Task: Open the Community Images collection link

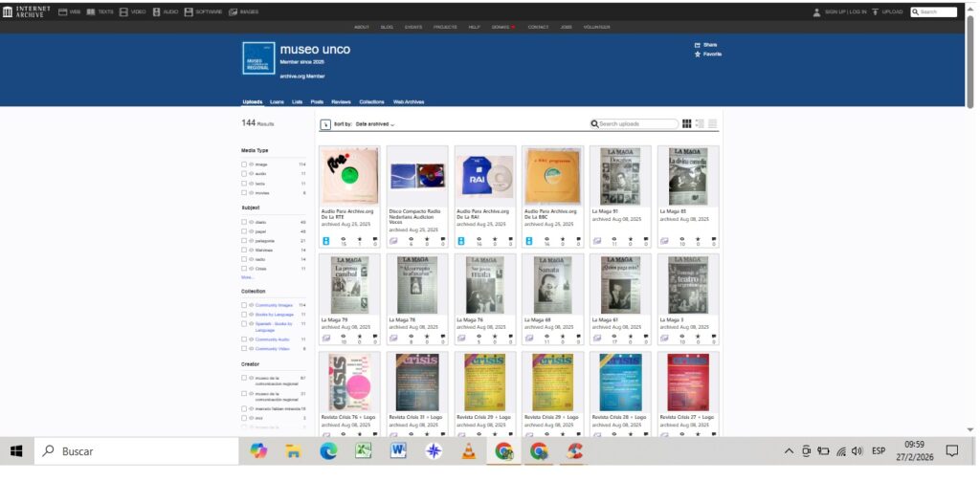Action: (x=274, y=305)
